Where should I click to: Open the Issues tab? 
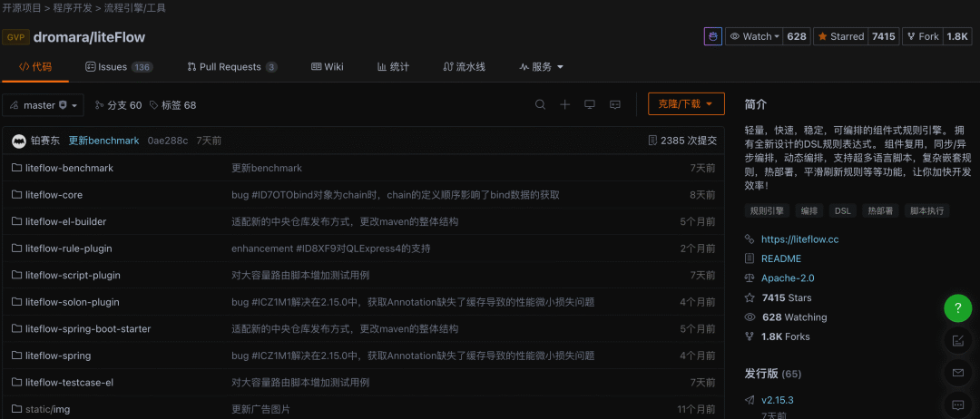coord(119,67)
